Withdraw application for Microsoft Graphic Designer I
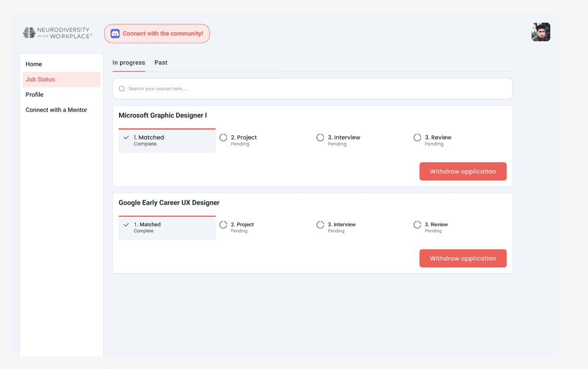This screenshot has height=369, width=588. tap(463, 171)
